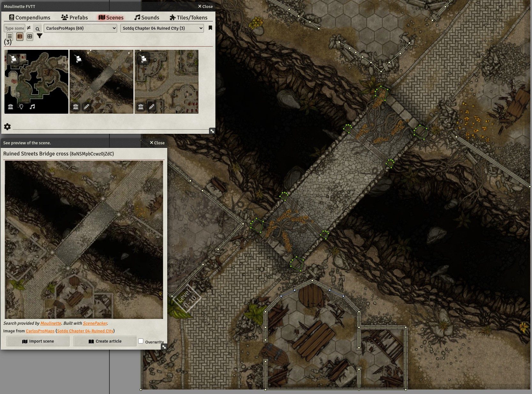This screenshot has width=532, height=394.
Task: Select the ruined streets plaza thumbnail
Action: point(167,82)
